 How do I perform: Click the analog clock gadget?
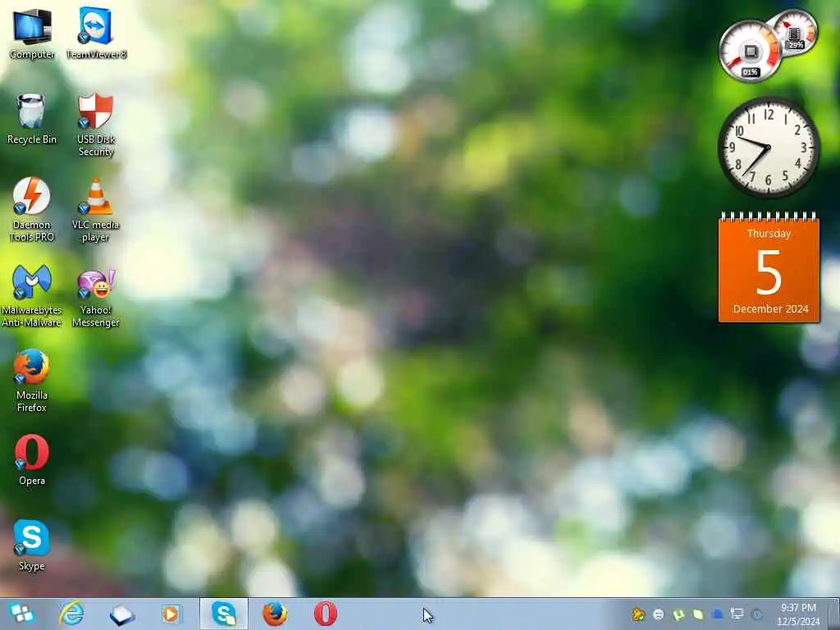click(x=769, y=148)
